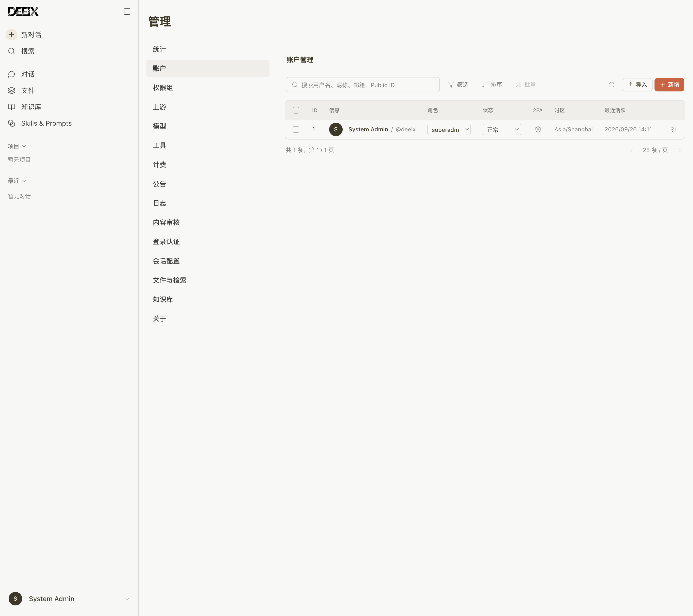Focus the account search input field
Screen dimensions: 693x616
(363, 85)
